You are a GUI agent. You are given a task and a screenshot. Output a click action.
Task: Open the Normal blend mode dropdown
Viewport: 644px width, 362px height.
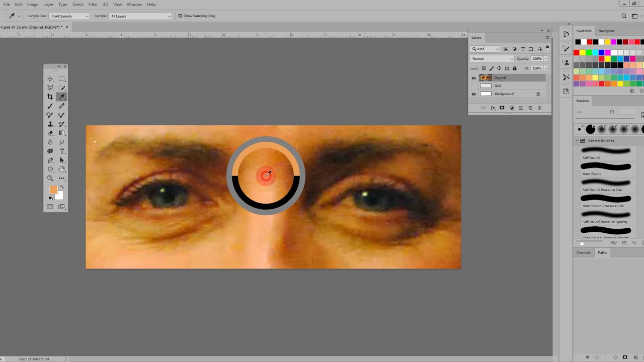click(493, 59)
